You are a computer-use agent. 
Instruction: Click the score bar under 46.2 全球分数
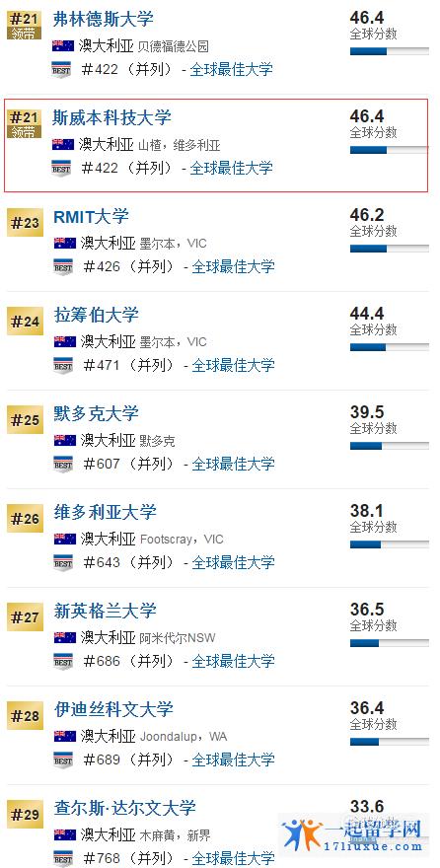click(390, 249)
